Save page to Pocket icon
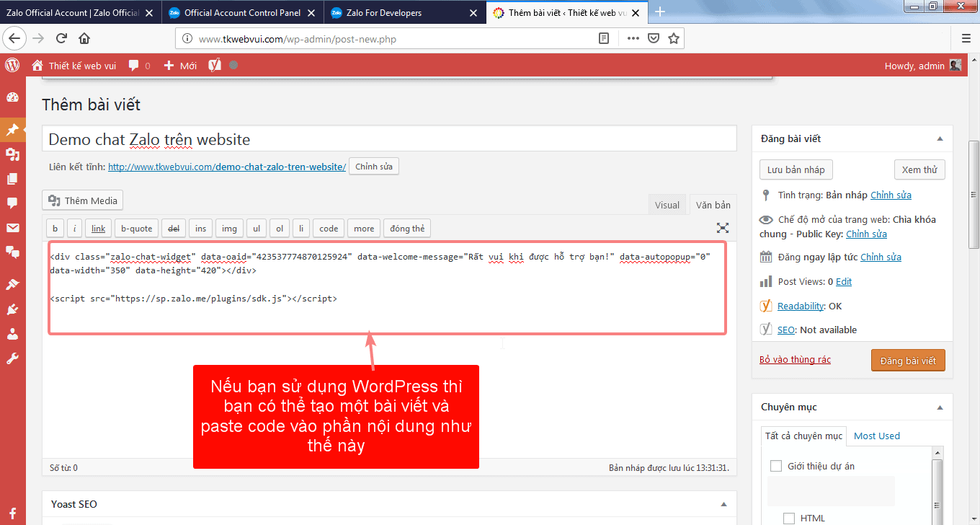 click(653, 38)
